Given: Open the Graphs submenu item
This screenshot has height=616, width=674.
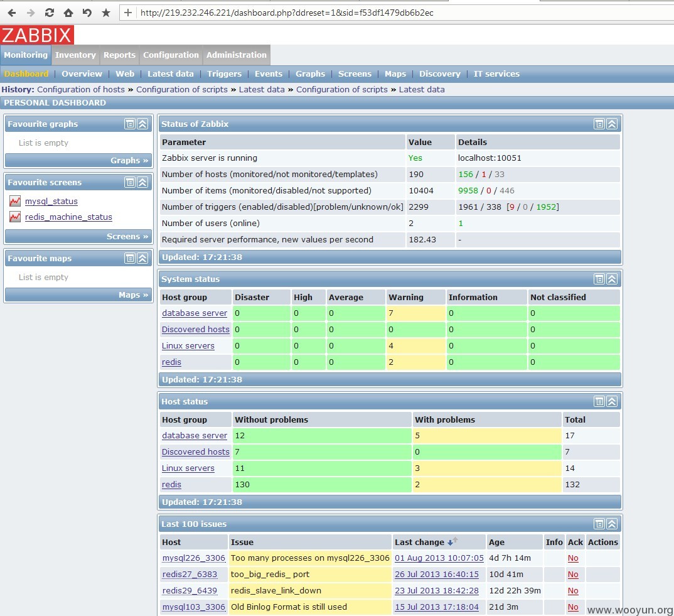Looking at the screenshot, I should point(311,73).
